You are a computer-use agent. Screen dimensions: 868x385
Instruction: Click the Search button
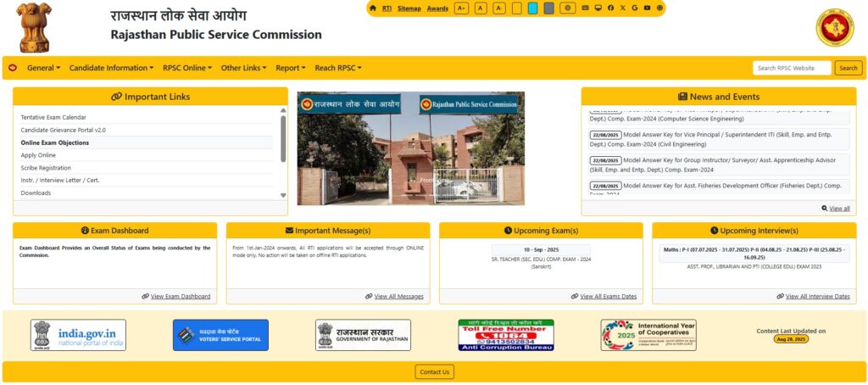848,68
